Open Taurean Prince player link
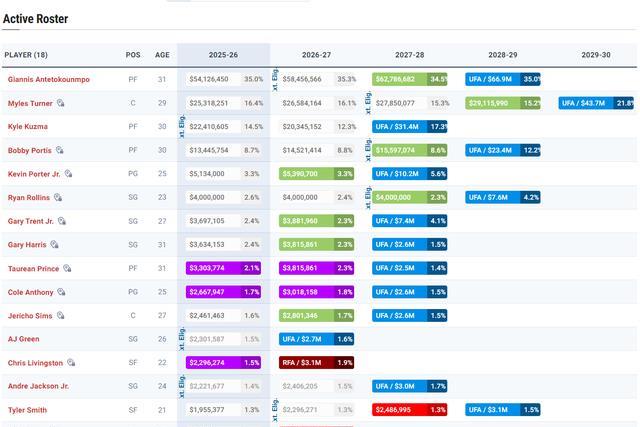Screen dimensions: 640x427 [x=33, y=269]
